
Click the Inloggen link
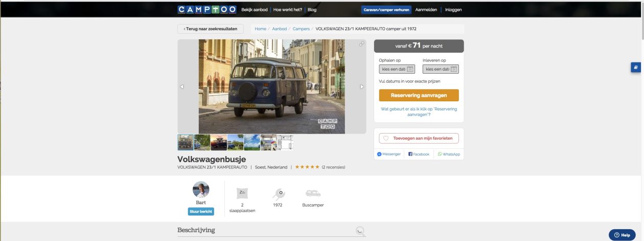453,10
